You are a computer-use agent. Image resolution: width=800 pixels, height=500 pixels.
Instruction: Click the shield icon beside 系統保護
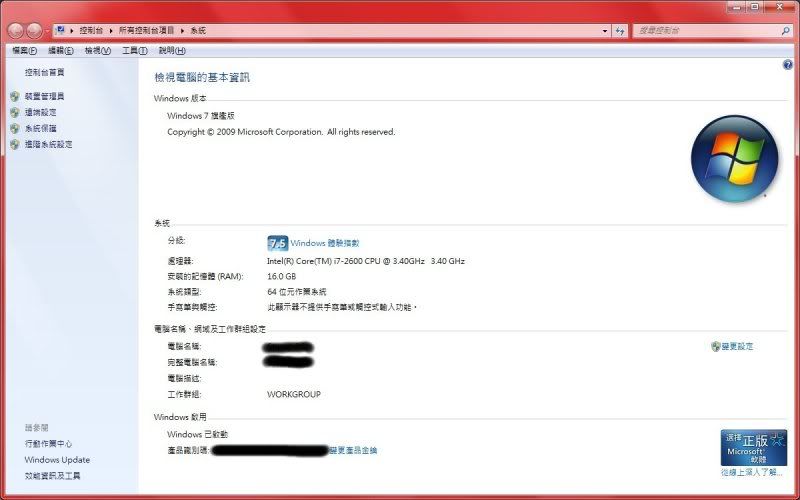pos(15,128)
